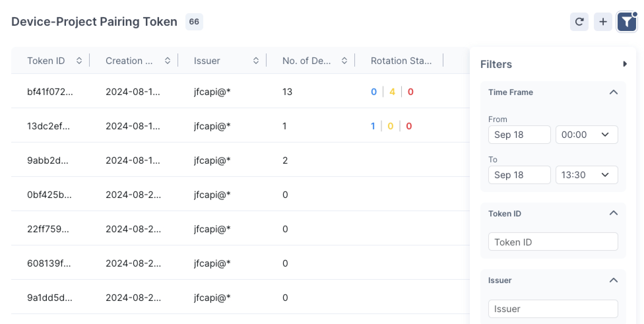Sort by Creation column arrows
The height and width of the screenshot is (324, 644).
pos(168,61)
